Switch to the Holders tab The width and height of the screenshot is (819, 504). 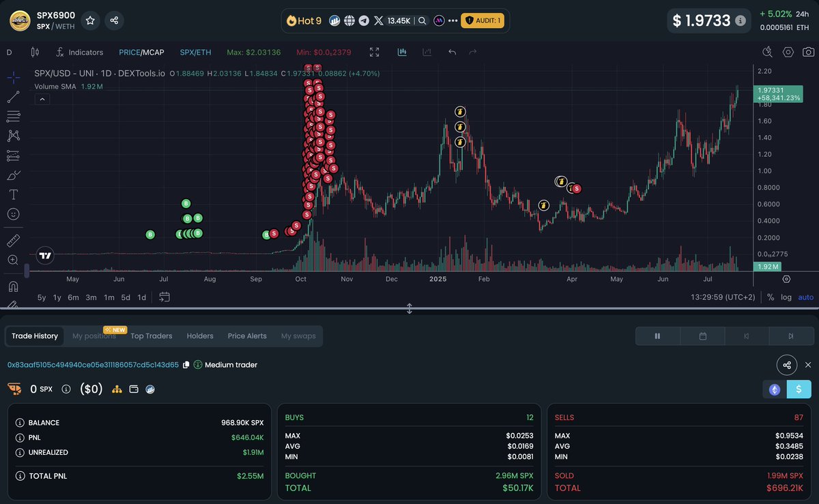[x=200, y=336]
